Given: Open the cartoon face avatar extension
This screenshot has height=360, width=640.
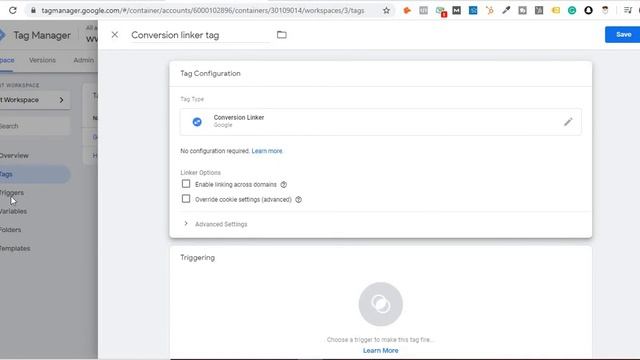Looking at the screenshot, I should (605, 11).
